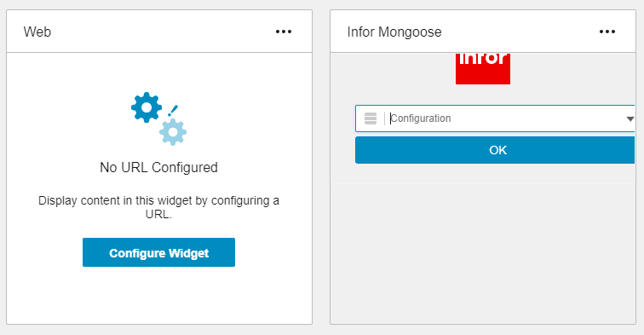Click the small light blue gear icon
This screenshot has height=335, width=644.
click(x=173, y=132)
